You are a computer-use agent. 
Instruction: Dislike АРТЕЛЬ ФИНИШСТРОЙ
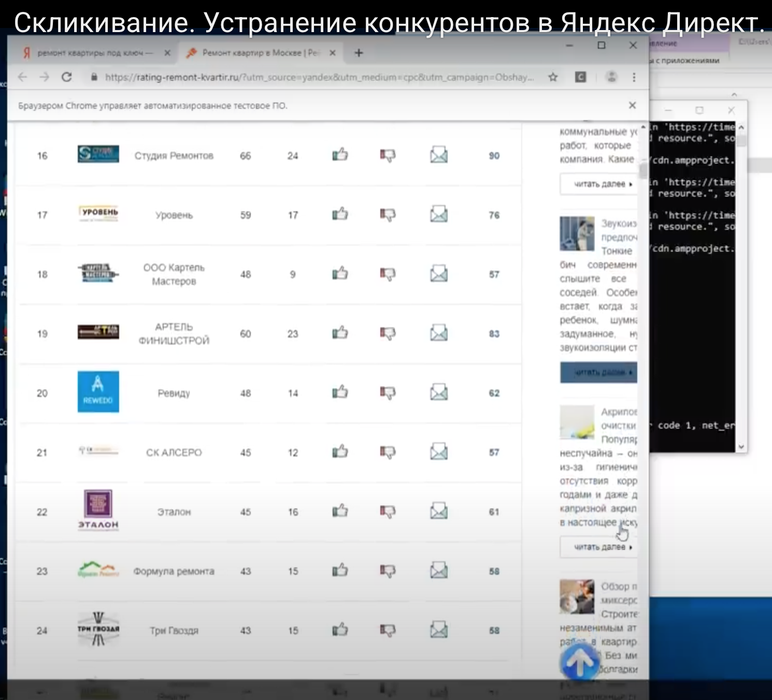[388, 334]
